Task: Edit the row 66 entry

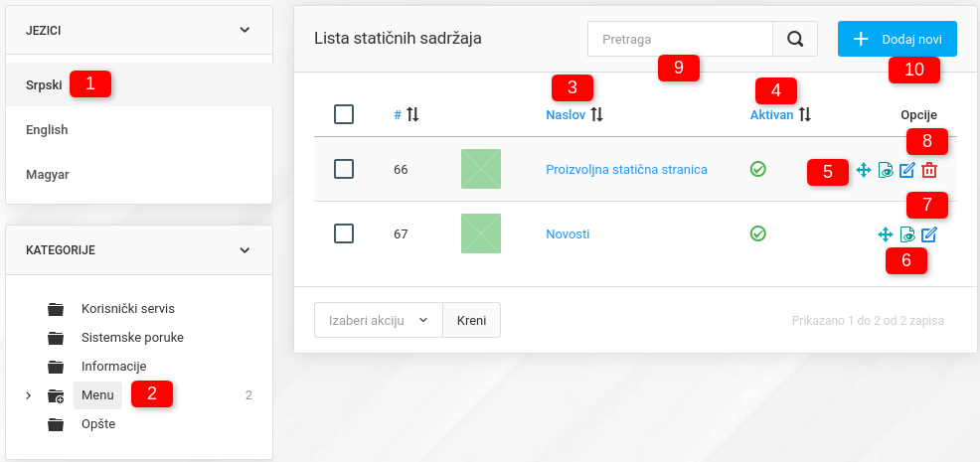Action: click(906, 170)
